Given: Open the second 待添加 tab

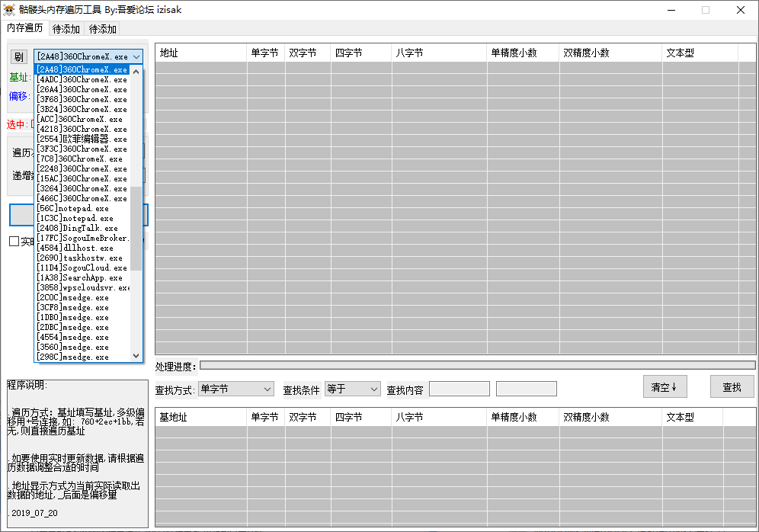Looking at the screenshot, I should point(103,29).
